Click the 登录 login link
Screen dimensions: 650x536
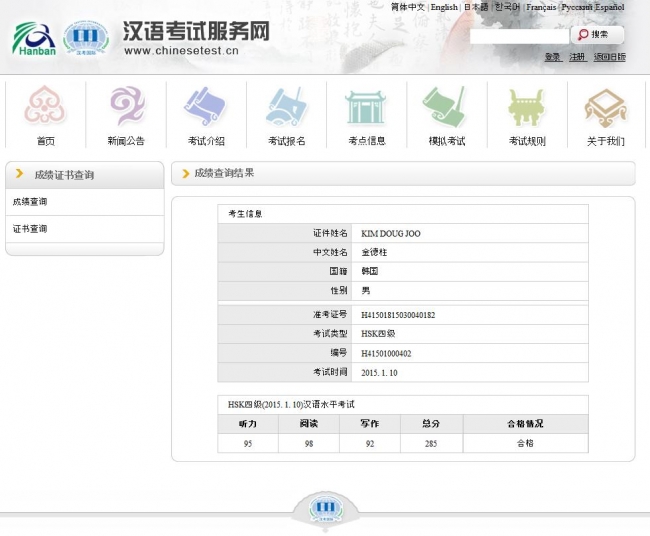(x=553, y=57)
